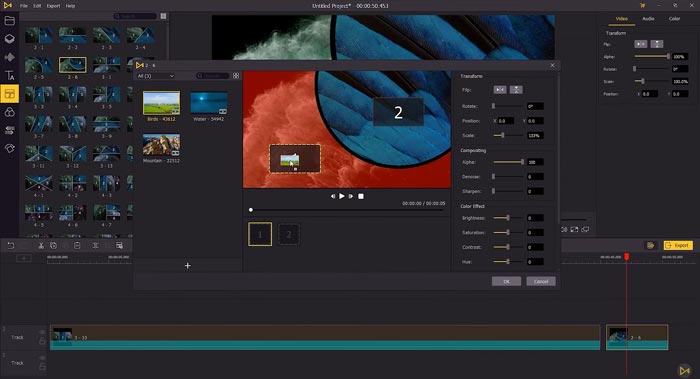Select the highlighted Split Screen sidebar icon

pyautogui.click(x=9, y=94)
